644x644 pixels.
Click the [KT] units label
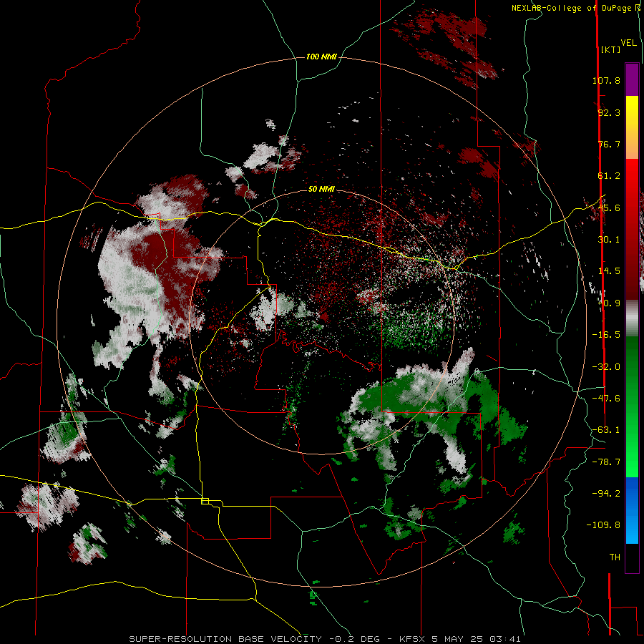tap(611, 49)
